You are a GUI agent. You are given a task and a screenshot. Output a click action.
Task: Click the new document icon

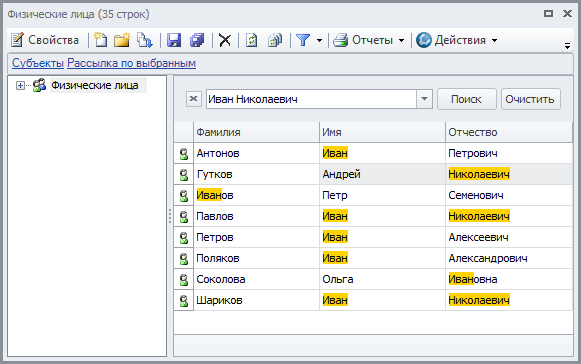[100, 40]
